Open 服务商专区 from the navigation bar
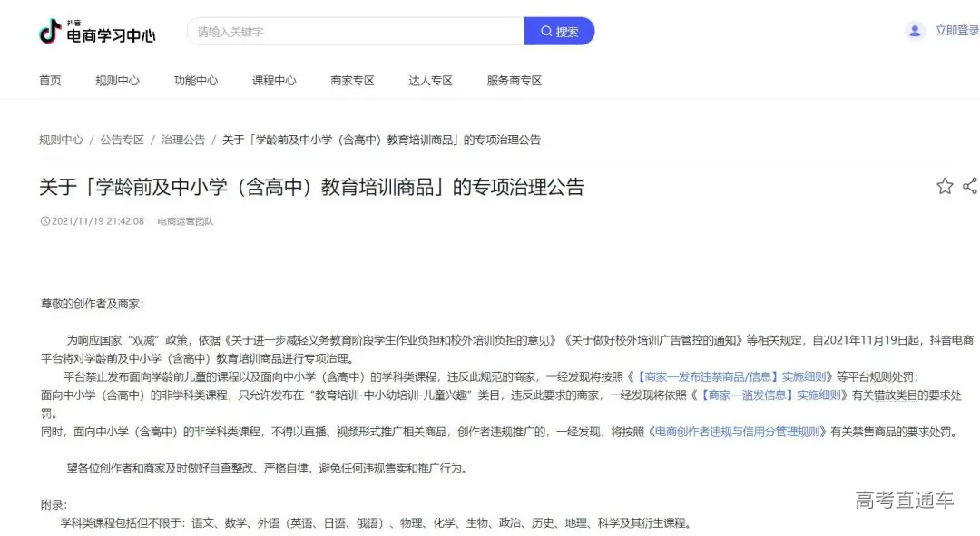 513,80
